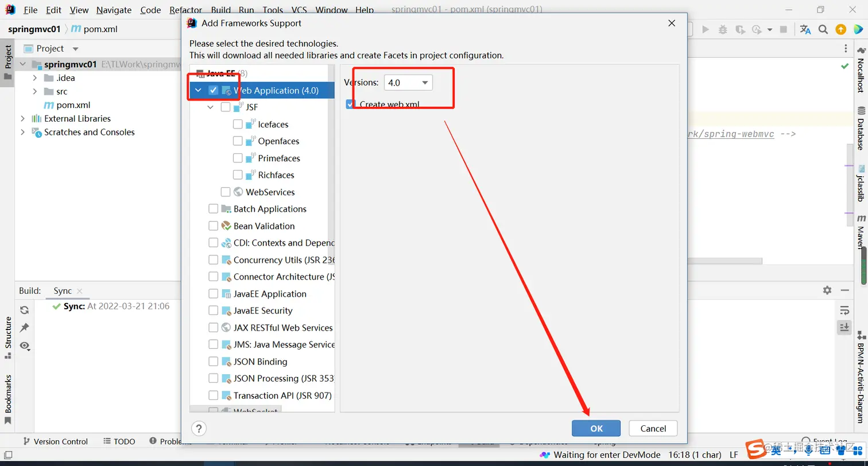Close the Sync tab with X

coord(80,291)
